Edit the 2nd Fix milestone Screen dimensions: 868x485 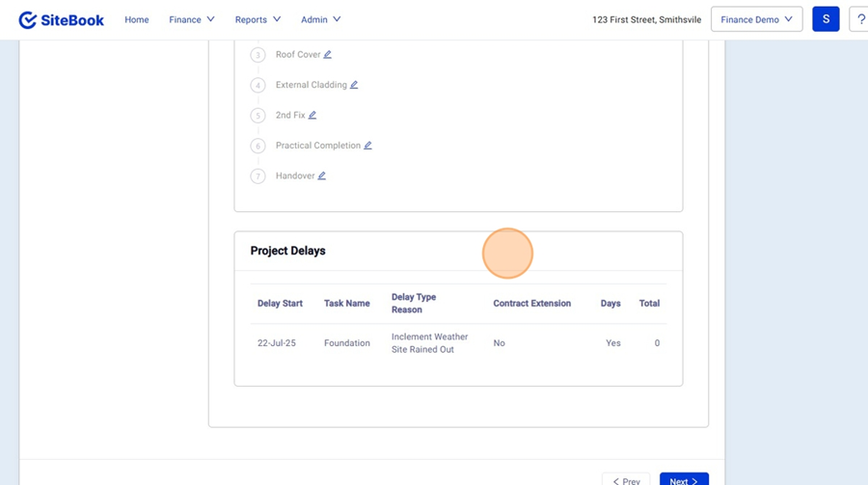tap(312, 116)
